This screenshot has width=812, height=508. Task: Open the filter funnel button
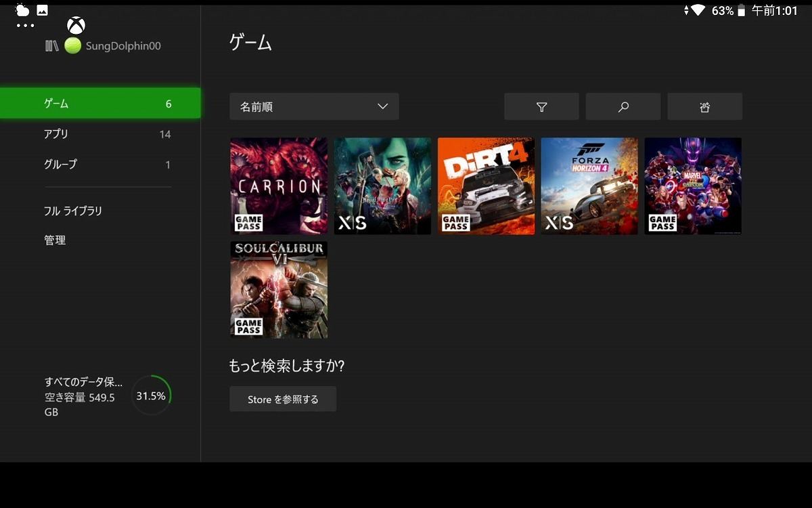[x=541, y=106]
